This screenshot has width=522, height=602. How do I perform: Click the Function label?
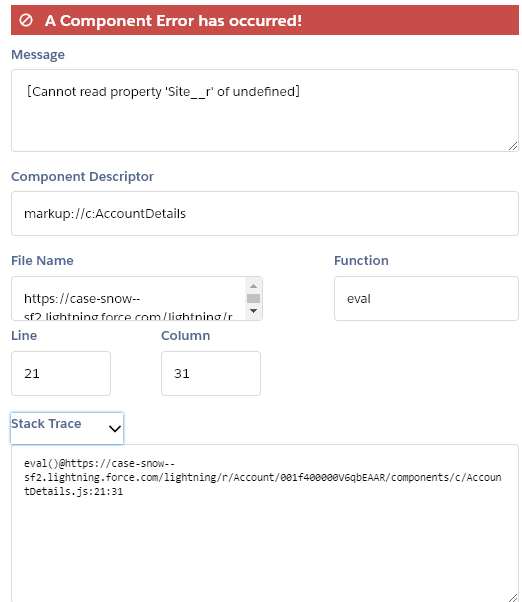pyautogui.click(x=361, y=261)
